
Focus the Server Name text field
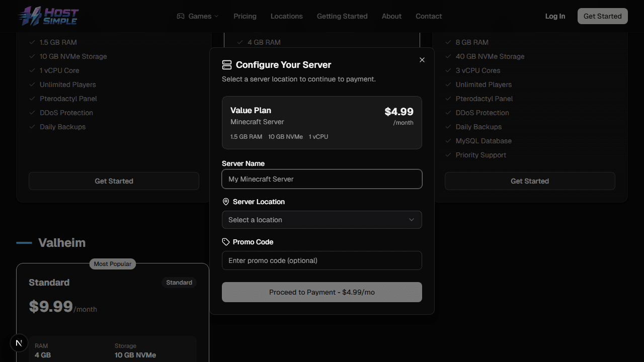[x=321, y=179]
